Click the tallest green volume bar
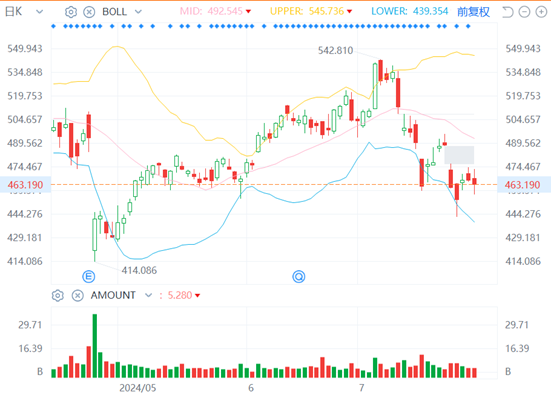The image size is (551, 395). (95, 346)
